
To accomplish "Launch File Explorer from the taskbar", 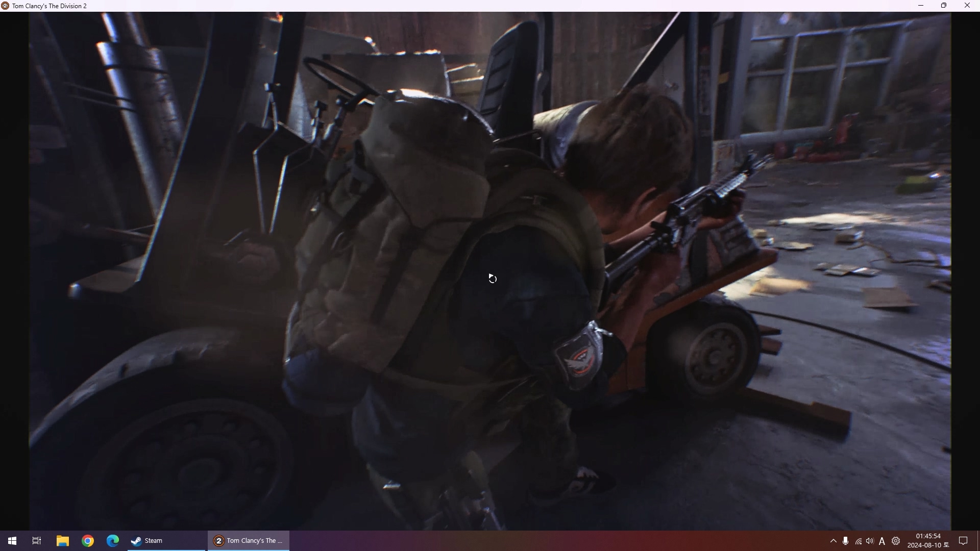I will (63, 541).
